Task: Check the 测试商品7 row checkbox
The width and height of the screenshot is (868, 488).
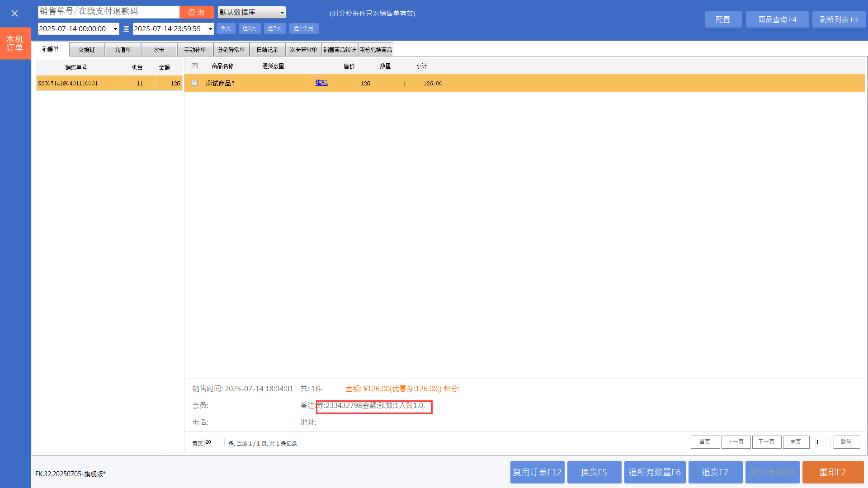Action: coord(195,83)
